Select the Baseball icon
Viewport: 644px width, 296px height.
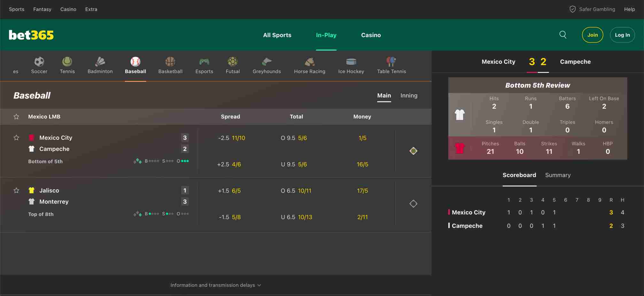135,61
